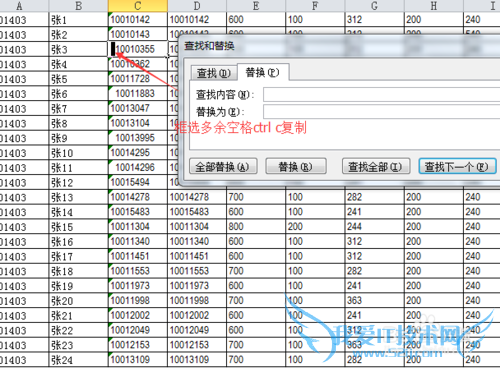Click the 查找内容 input field

pos(381,95)
